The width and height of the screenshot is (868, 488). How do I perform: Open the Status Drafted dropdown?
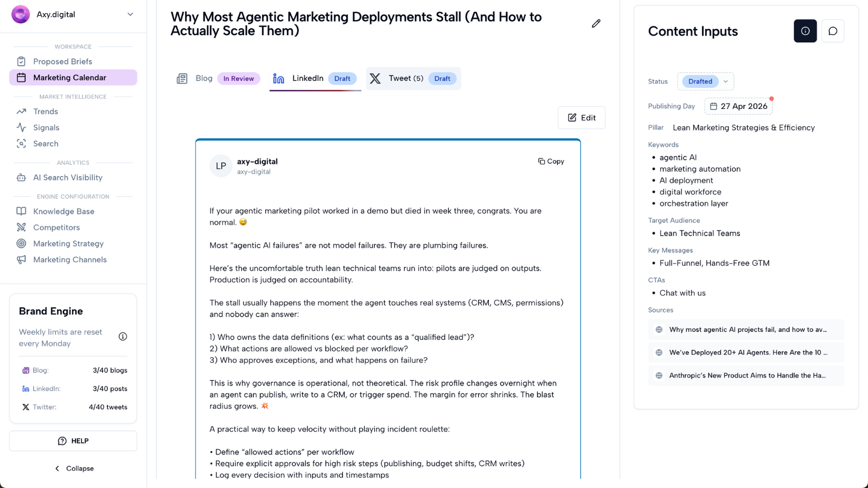(705, 81)
